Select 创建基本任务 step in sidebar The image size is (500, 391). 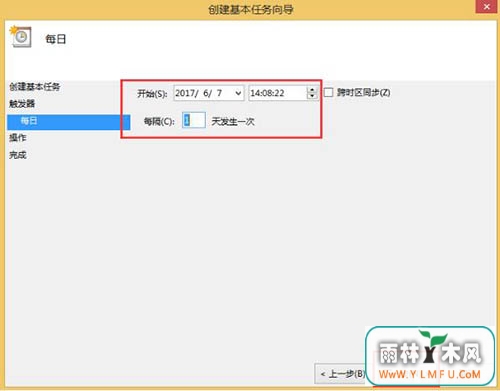35,87
